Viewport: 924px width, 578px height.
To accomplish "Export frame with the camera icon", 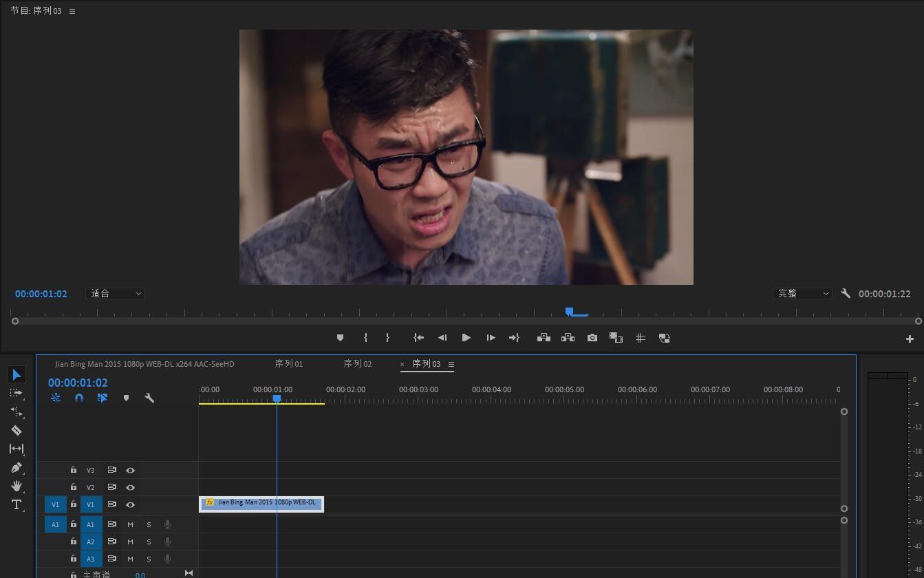I will click(x=592, y=338).
